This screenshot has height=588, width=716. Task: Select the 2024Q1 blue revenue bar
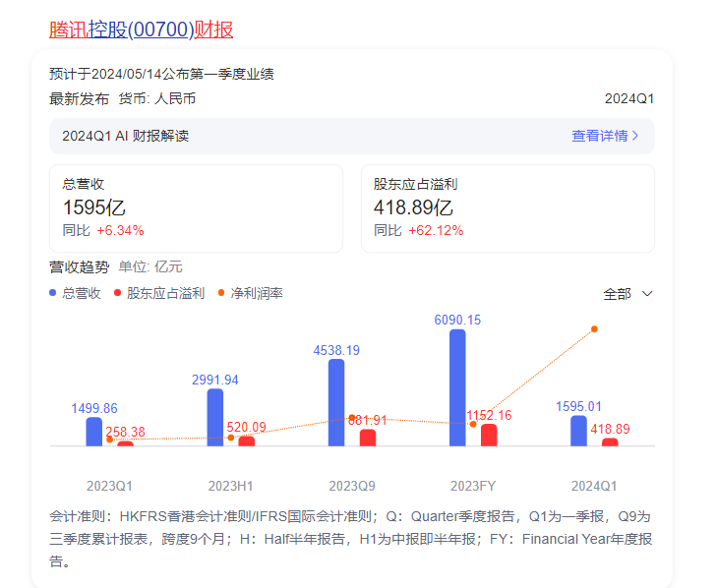click(x=578, y=431)
